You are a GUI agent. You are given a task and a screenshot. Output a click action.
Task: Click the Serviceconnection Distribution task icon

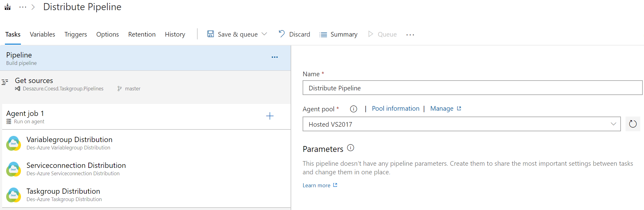click(14, 169)
